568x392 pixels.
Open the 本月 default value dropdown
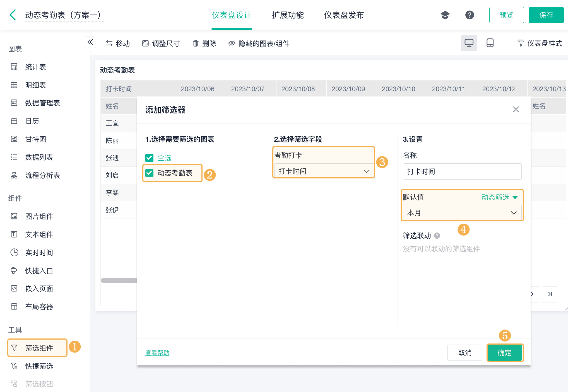click(x=462, y=213)
